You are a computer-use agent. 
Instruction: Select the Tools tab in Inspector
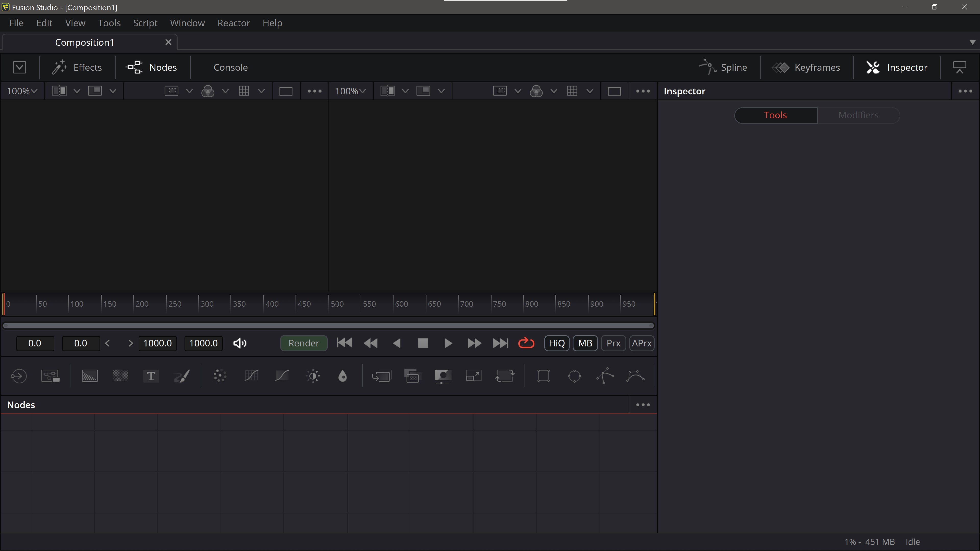pyautogui.click(x=775, y=115)
